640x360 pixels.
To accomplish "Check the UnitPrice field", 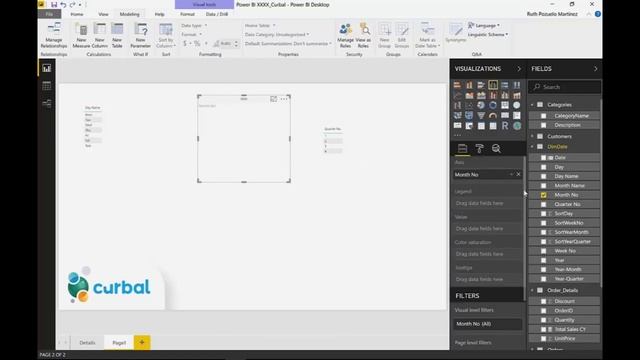I will click(x=543, y=339).
